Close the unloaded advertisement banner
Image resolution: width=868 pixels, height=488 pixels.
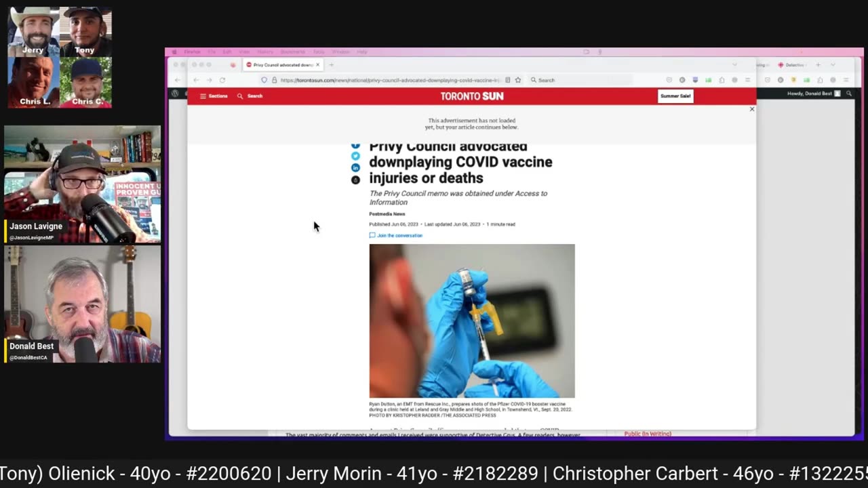click(751, 109)
